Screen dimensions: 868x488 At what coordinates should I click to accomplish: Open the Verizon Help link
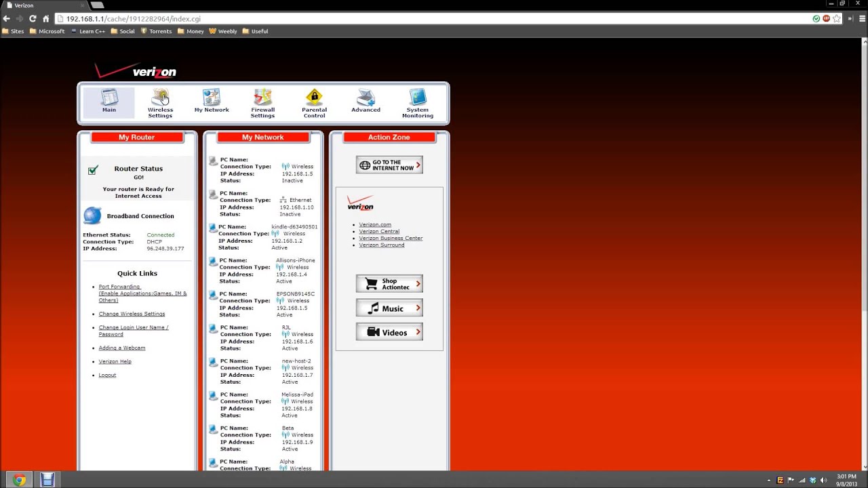(115, 361)
